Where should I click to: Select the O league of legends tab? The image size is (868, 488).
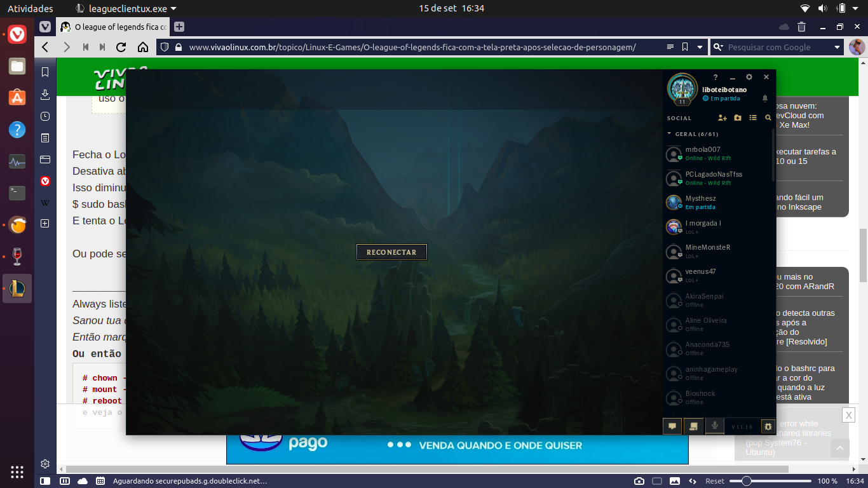coord(113,27)
